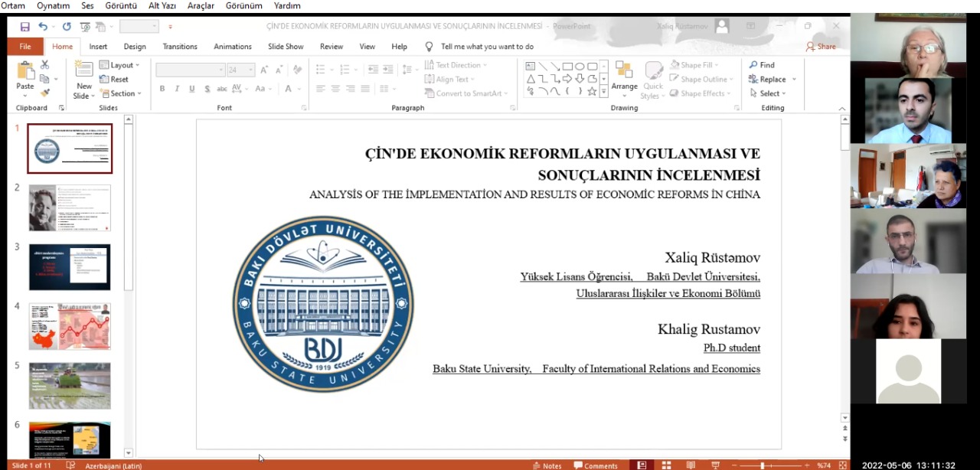Toggle Strikethrough formatting
Image resolution: width=980 pixels, height=470 pixels.
click(x=222, y=89)
